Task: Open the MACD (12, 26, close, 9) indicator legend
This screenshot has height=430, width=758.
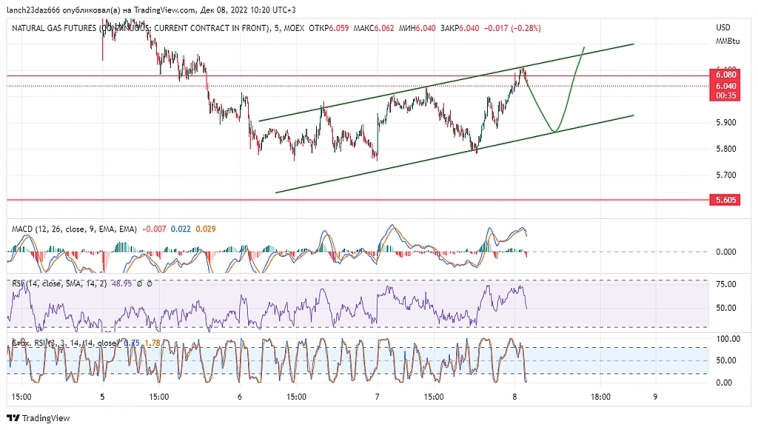Action: tap(74, 229)
